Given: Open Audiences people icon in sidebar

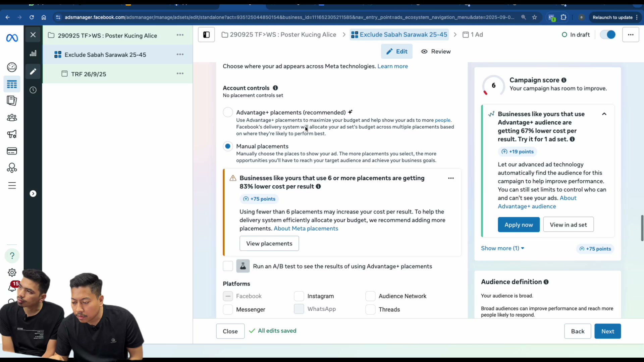Looking at the screenshot, I should [x=12, y=118].
